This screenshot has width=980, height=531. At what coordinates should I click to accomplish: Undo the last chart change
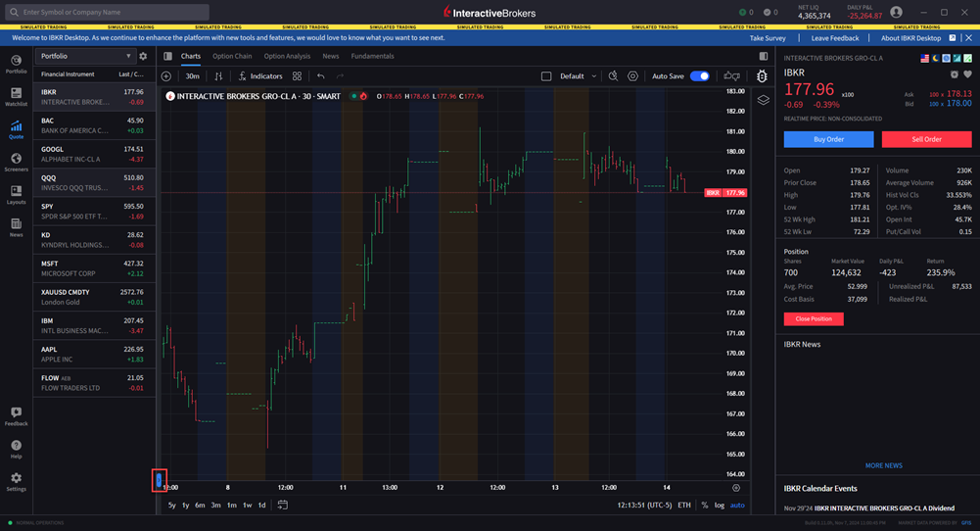[x=320, y=76]
